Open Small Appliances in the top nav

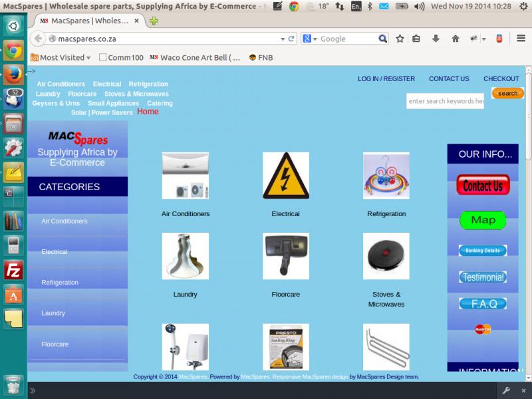point(113,103)
